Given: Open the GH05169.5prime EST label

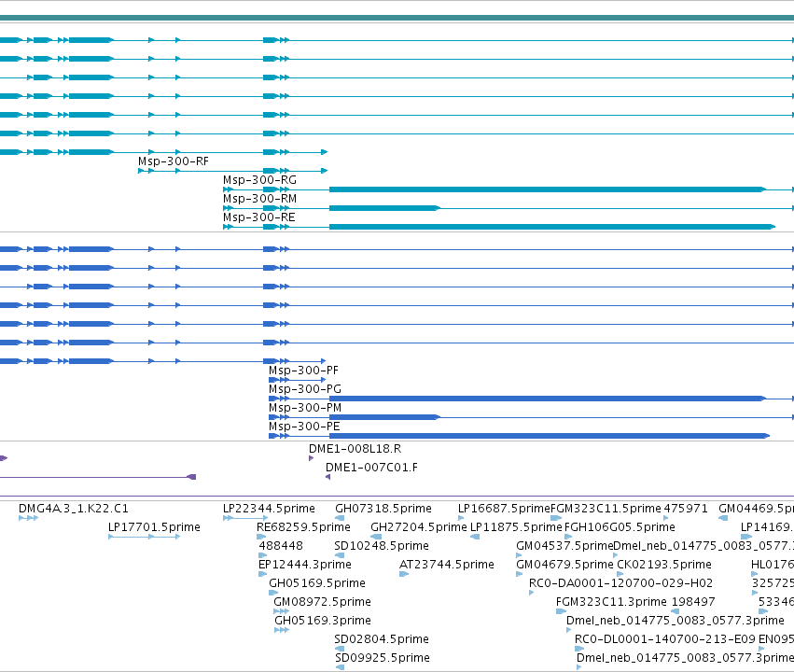Looking at the screenshot, I should coord(317,583).
